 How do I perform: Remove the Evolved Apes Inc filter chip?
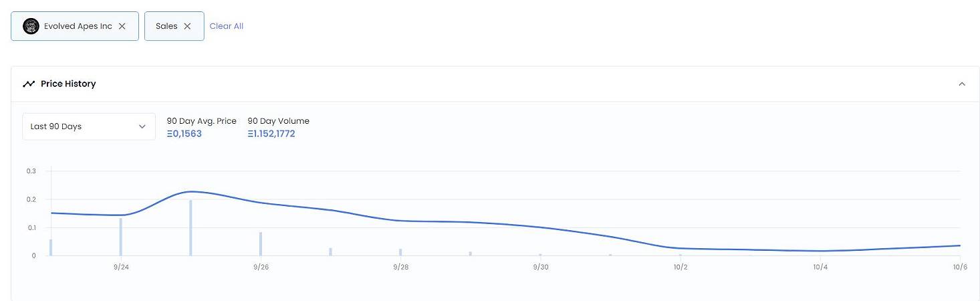click(122, 26)
